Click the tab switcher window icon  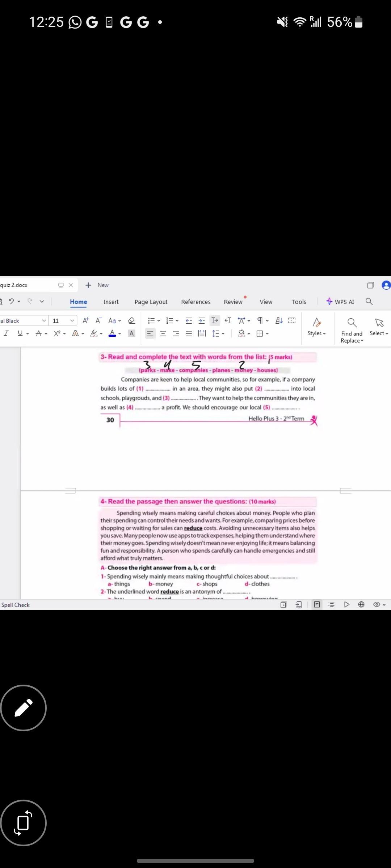point(370,285)
